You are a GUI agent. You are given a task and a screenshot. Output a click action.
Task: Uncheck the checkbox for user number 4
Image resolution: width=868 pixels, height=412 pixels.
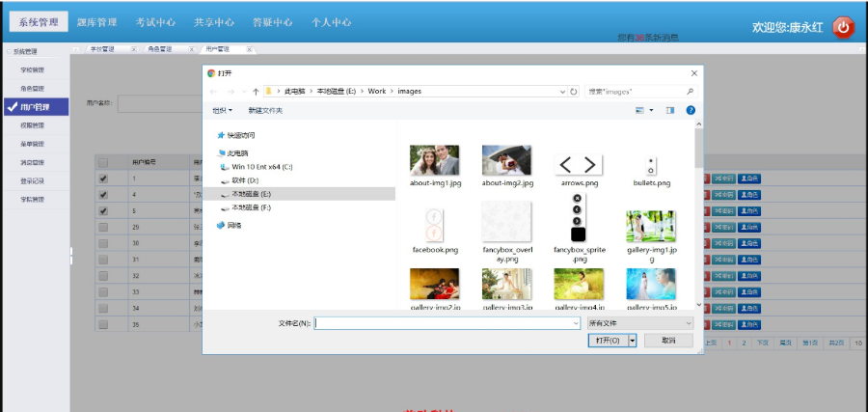coord(103,195)
